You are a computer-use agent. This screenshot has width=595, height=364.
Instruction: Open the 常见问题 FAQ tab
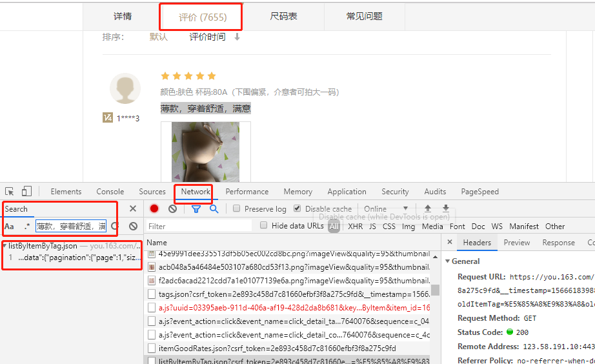(364, 16)
